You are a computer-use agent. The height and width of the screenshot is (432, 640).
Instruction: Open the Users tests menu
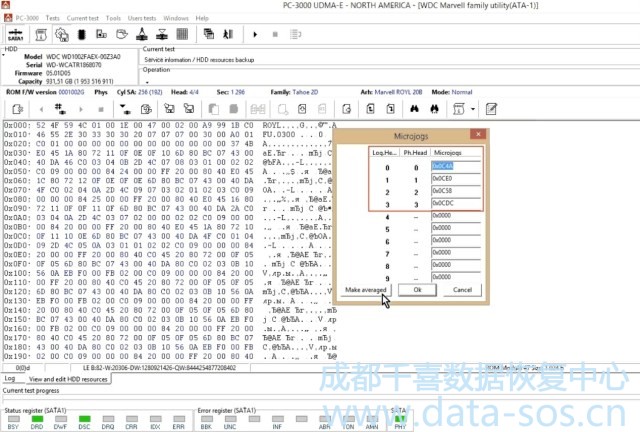coord(142,18)
